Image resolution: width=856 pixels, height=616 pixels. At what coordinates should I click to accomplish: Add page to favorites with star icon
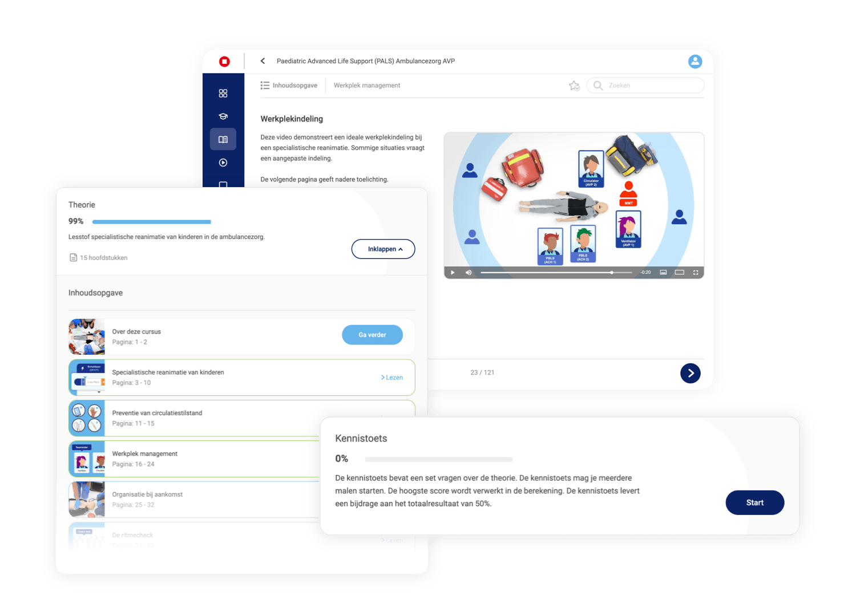[574, 86]
